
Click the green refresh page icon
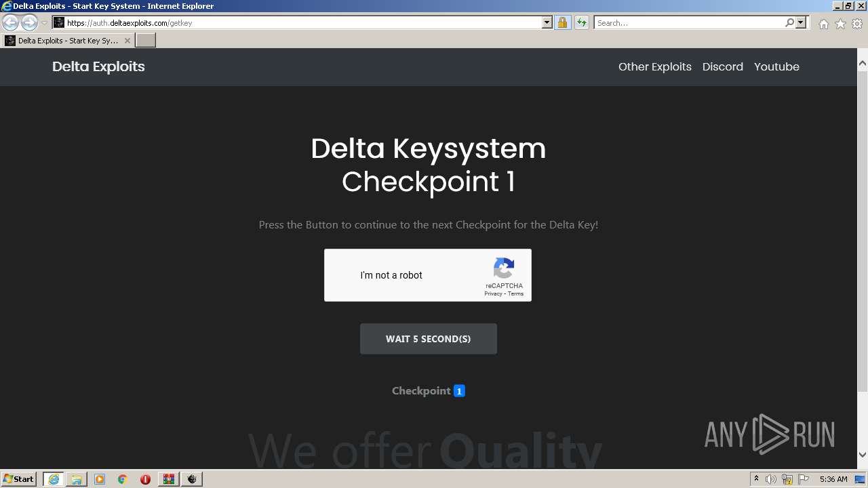click(582, 23)
